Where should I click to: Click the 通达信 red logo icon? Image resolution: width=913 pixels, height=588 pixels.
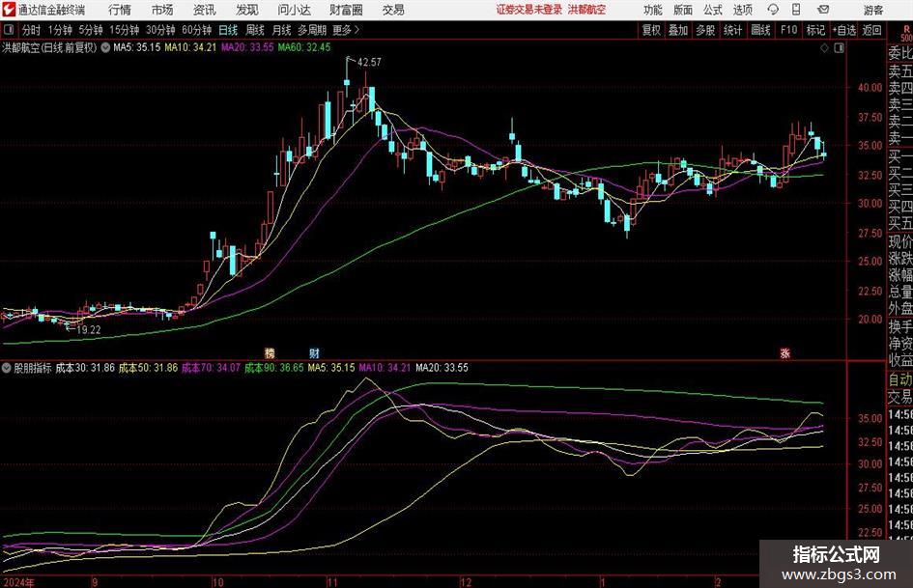point(9,10)
